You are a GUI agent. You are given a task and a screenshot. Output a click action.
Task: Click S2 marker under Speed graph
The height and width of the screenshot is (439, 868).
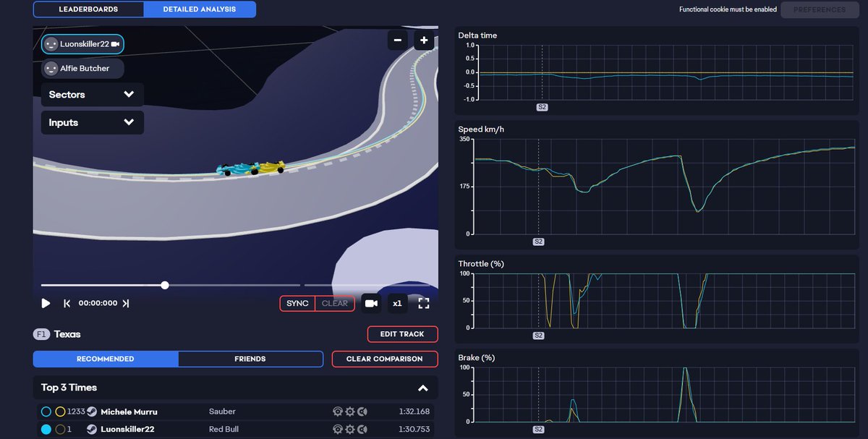click(538, 242)
